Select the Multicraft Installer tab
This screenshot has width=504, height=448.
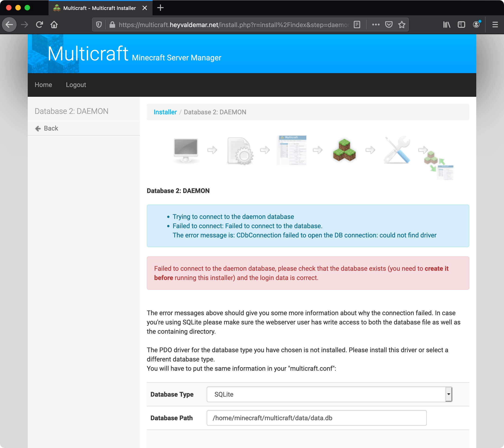[x=100, y=8]
